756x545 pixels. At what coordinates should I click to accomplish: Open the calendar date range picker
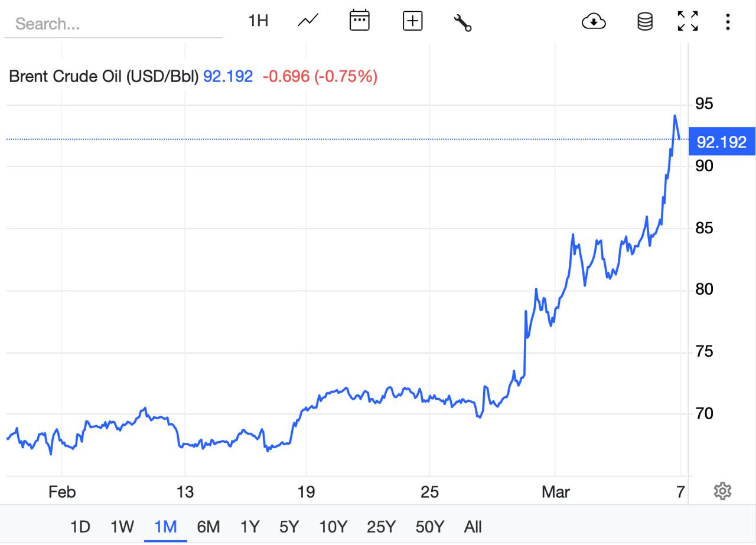coord(359,21)
